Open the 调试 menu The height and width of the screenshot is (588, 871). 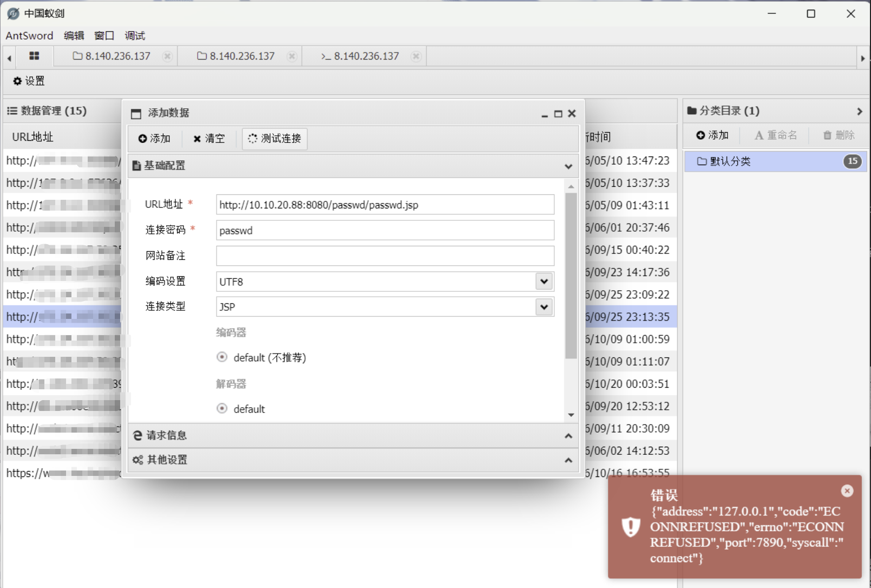(135, 36)
